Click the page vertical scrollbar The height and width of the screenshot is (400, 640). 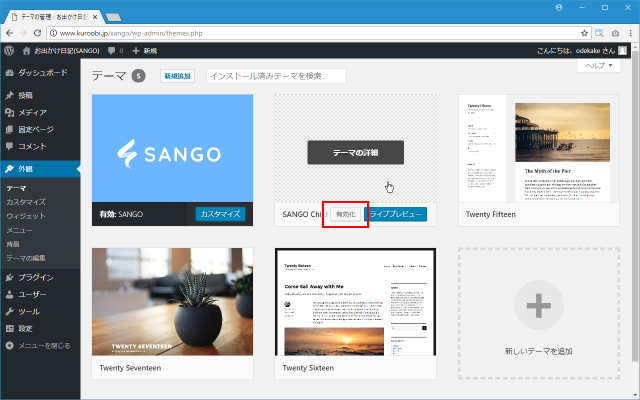pos(636,204)
